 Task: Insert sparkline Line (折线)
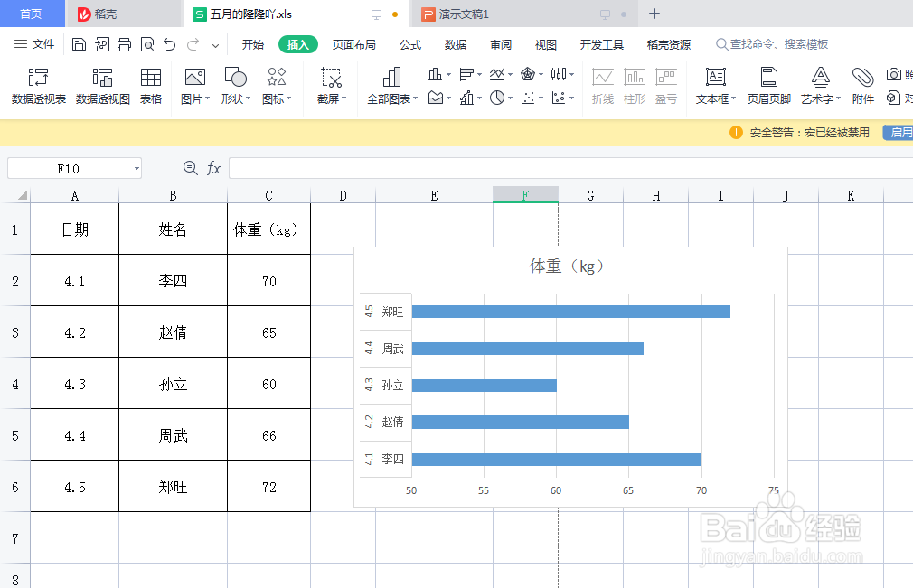(603, 86)
